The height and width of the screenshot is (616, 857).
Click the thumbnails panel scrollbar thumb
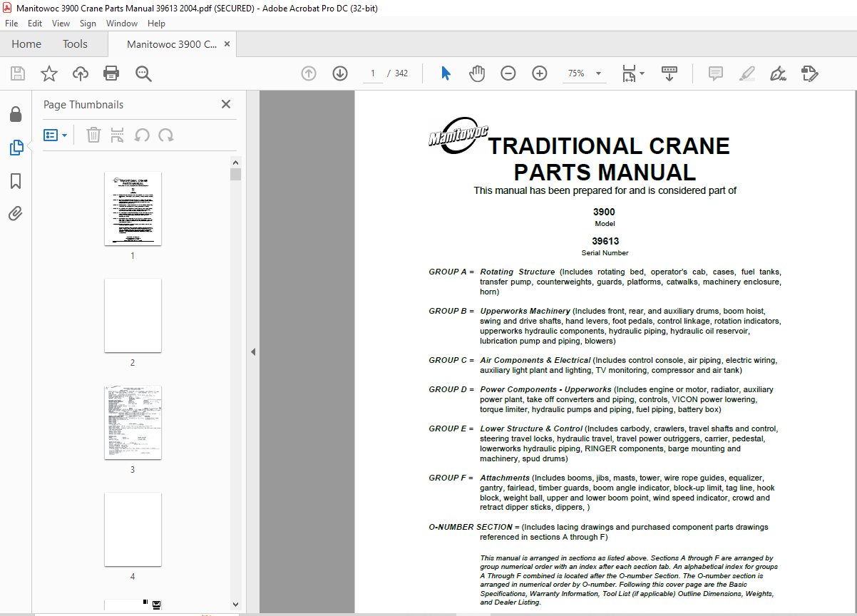[235, 175]
